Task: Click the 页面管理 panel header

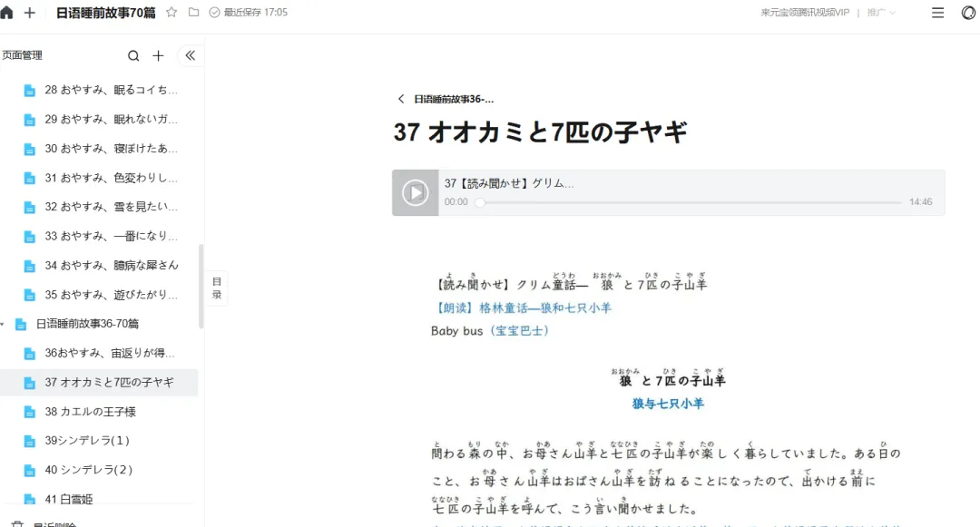Action: [22, 55]
